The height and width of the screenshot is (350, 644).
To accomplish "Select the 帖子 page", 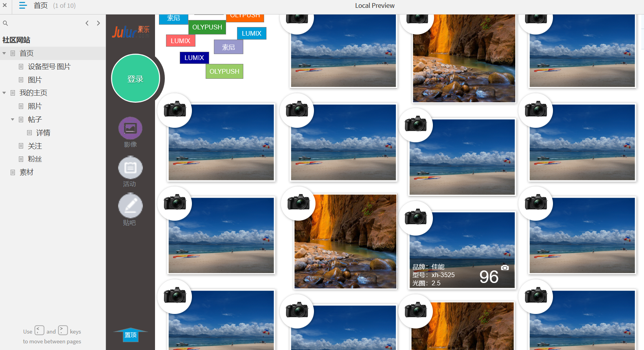I will pyautogui.click(x=35, y=120).
